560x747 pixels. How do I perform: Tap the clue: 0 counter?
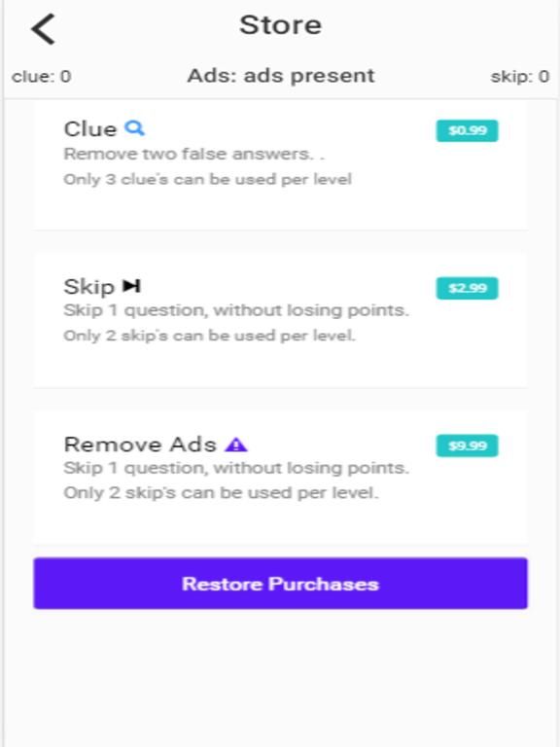point(42,76)
